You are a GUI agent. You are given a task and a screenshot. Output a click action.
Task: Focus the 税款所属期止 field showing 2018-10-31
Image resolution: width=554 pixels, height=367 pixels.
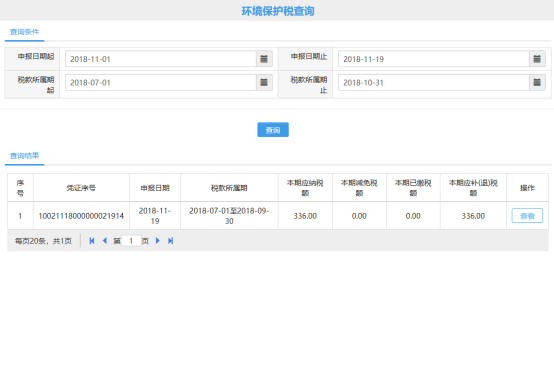(434, 83)
